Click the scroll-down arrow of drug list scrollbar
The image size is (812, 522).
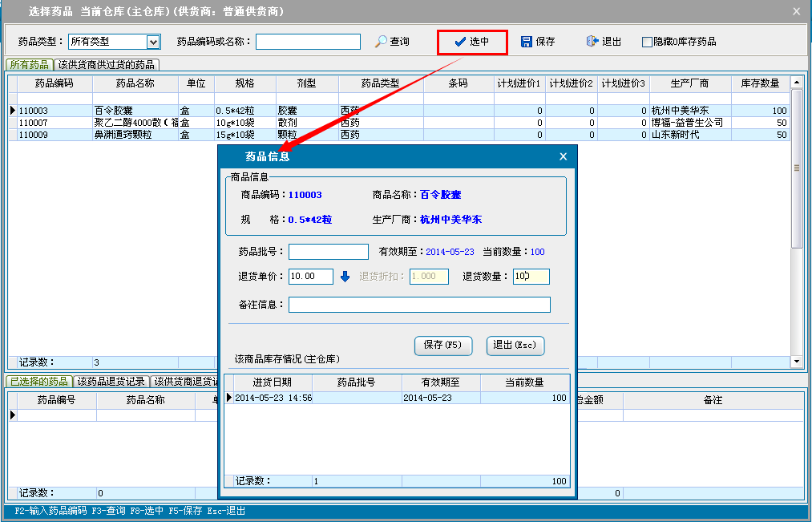797,362
